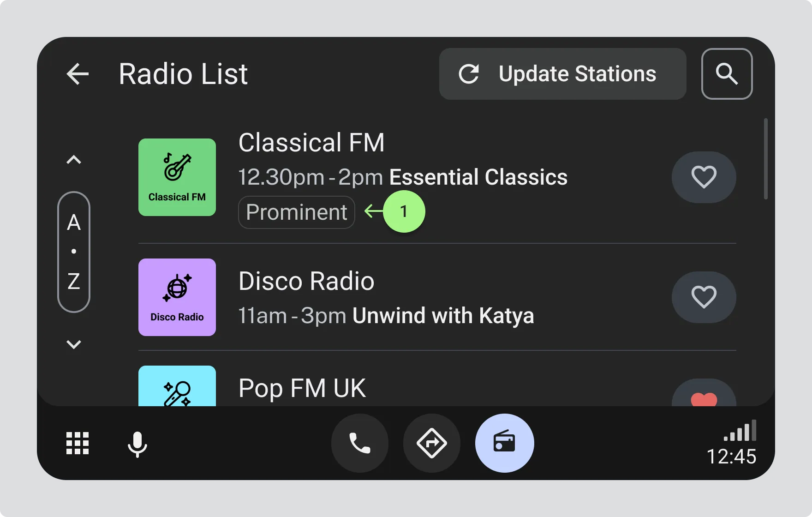This screenshot has height=517, width=812.
Task: Unfavorite Pop FM UK red heart
Action: pyautogui.click(x=704, y=397)
